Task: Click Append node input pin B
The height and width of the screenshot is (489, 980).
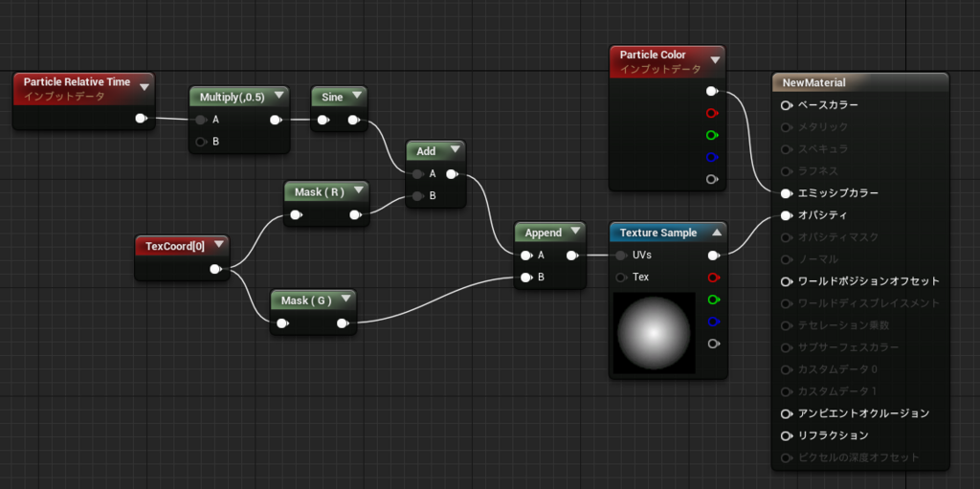Action: pyautogui.click(x=526, y=277)
